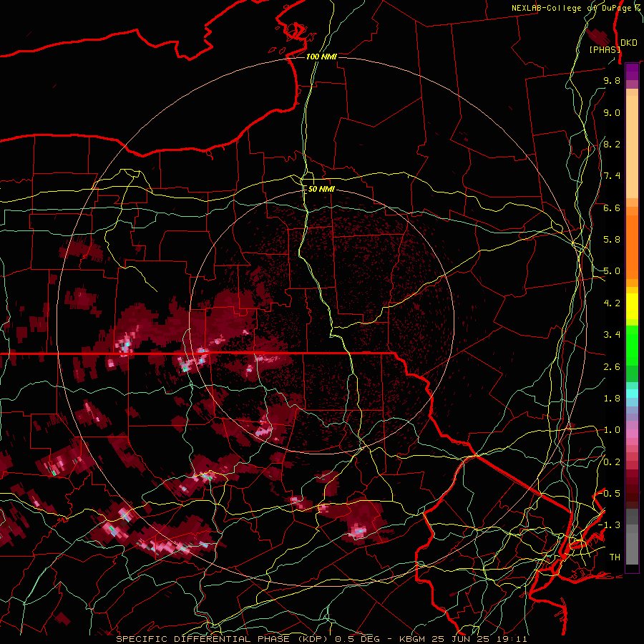Screen dimensions: 644x644
Task: Click the "TH" label on the color scale
Action: [615, 557]
